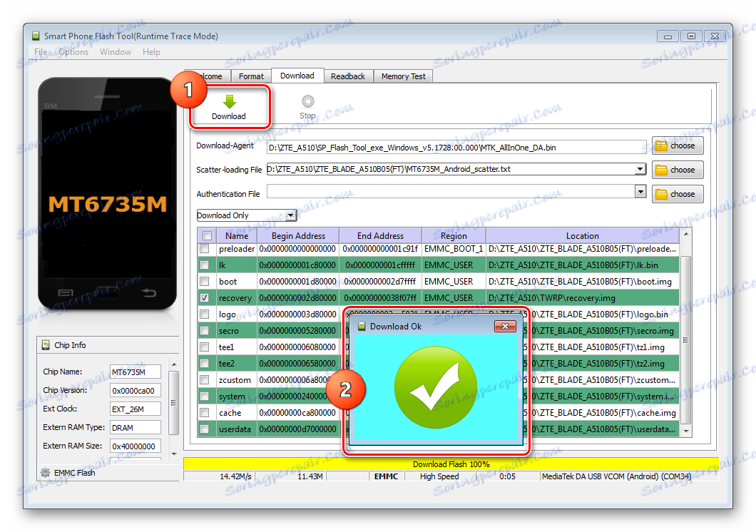Click the Chip Version field 0x0000ca00
The width and height of the screenshot is (756, 532).
pyautogui.click(x=135, y=390)
